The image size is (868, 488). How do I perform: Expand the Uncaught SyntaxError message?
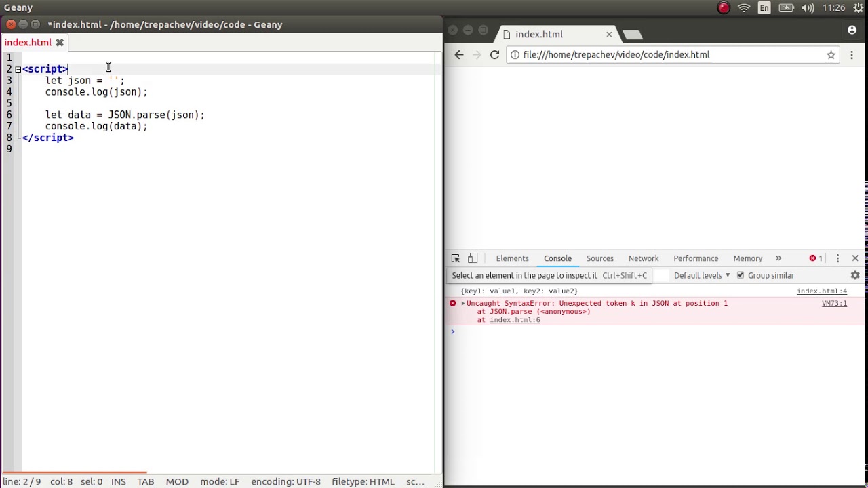(463, 304)
